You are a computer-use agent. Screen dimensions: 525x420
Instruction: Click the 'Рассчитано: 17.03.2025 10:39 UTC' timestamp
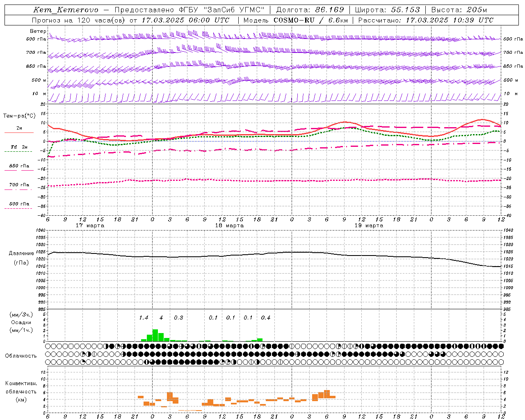click(x=426, y=20)
